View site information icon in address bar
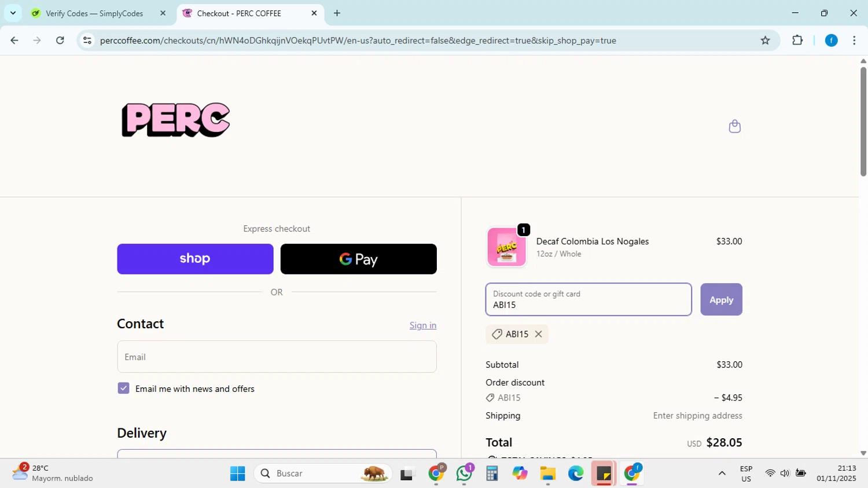The height and width of the screenshot is (488, 868). [x=87, y=41]
